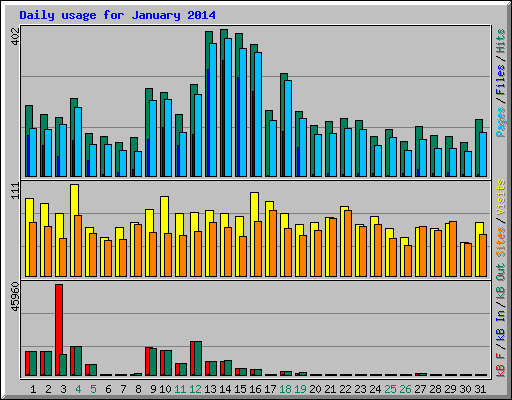Click day label 6 on the x-axis
This screenshot has width=512, height=400.
pos(108,389)
